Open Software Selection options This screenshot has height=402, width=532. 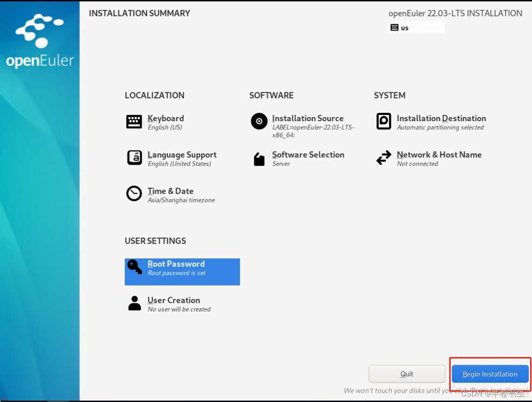[308, 155]
